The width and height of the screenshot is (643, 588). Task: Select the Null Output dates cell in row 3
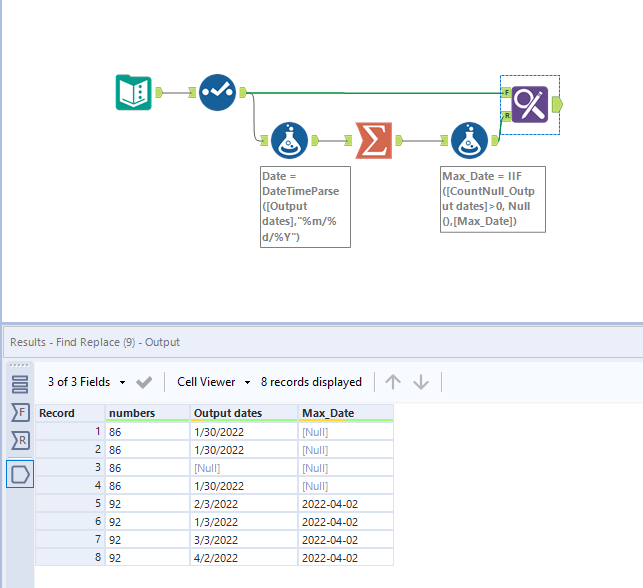[244, 468]
